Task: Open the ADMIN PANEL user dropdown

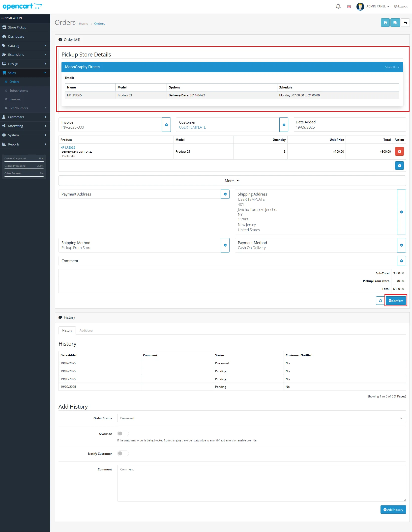Action: [378, 6]
